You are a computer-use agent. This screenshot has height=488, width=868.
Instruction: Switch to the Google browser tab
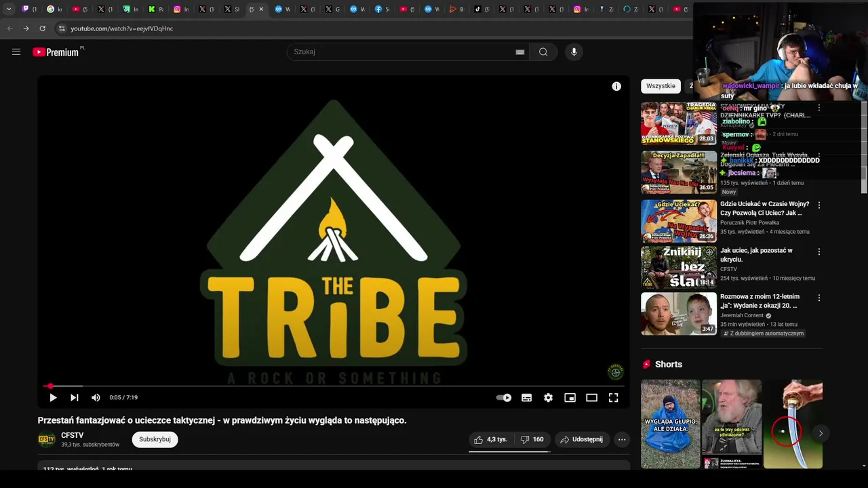click(55, 9)
